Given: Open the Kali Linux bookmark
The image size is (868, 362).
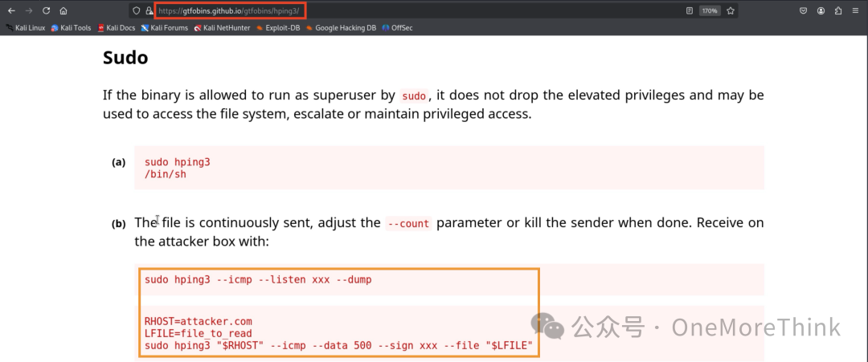Looking at the screenshot, I should click(26, 27).
